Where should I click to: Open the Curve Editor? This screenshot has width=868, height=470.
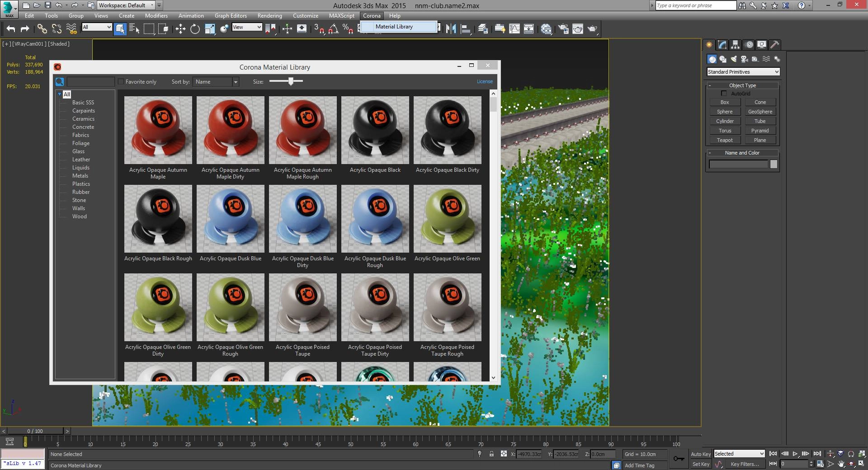click(x=514, y=29)
